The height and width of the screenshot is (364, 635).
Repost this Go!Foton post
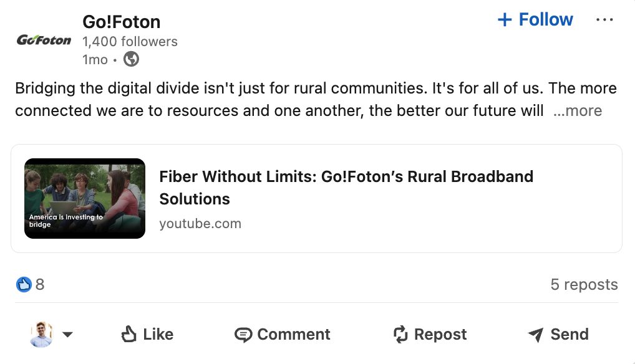pos(430,335)
